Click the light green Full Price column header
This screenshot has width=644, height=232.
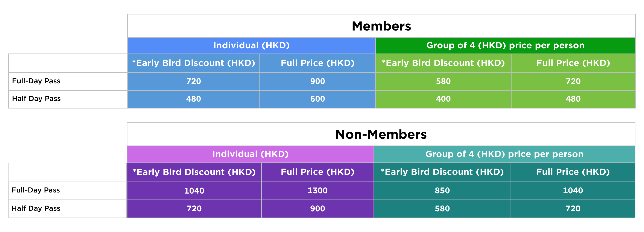click(573, 63)
